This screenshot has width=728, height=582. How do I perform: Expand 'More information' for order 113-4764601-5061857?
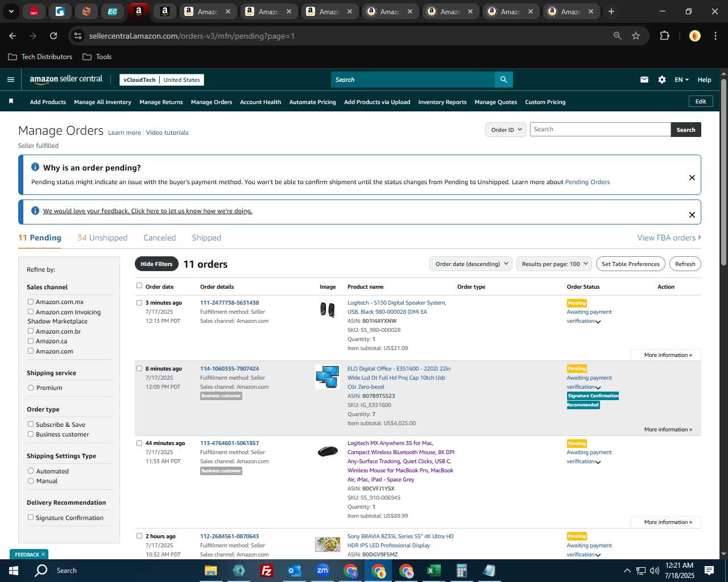[x=668, y=522]
